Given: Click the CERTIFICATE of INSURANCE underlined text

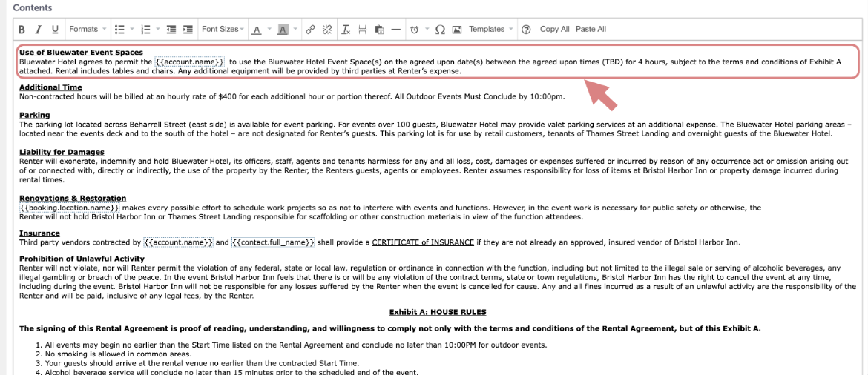Looking at the screenshot, I should [423, 242].
